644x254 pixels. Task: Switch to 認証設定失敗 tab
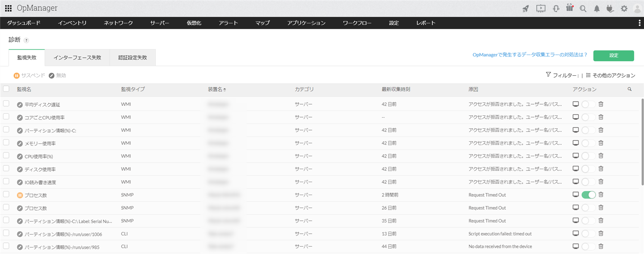coord(132,57)
